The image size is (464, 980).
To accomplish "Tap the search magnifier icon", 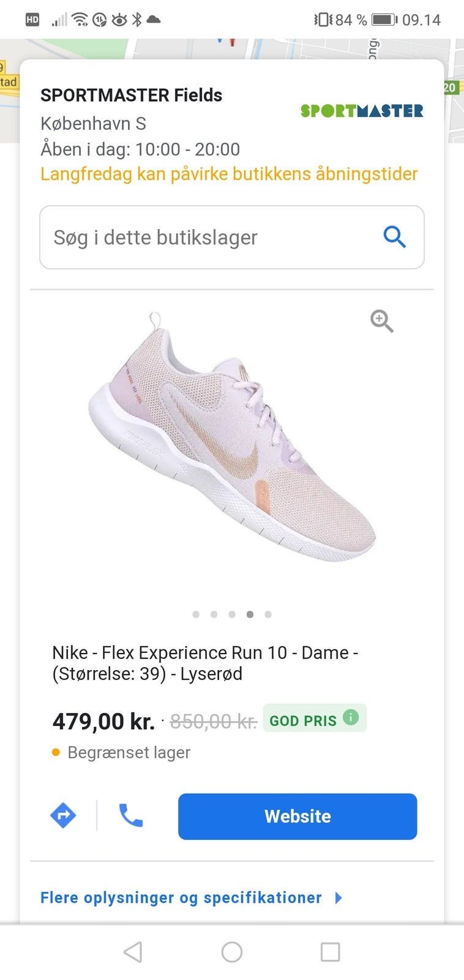I will coord(394,237).
